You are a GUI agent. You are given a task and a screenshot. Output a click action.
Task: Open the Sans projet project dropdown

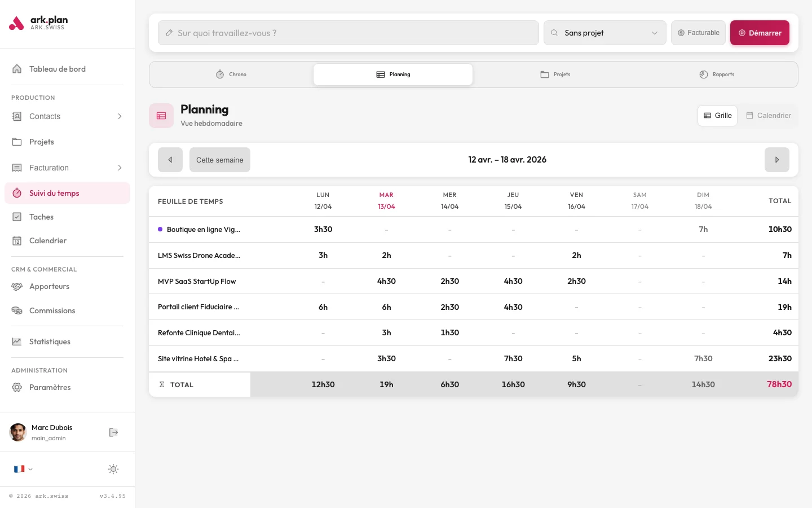click(x=604, y=33)
